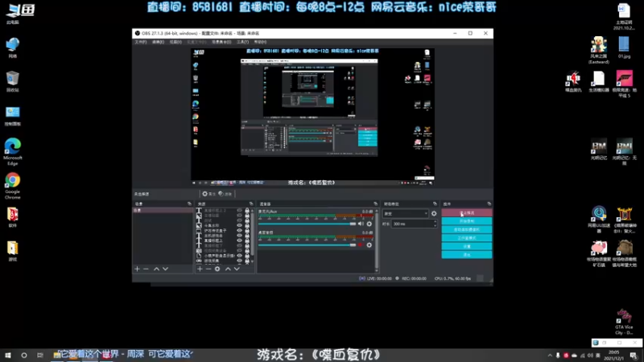Image resolution: width=644 pixels, height=362 pixels.
Task: Unmute the 桌面音频 red speaker icon
Action: pos(361,245)
